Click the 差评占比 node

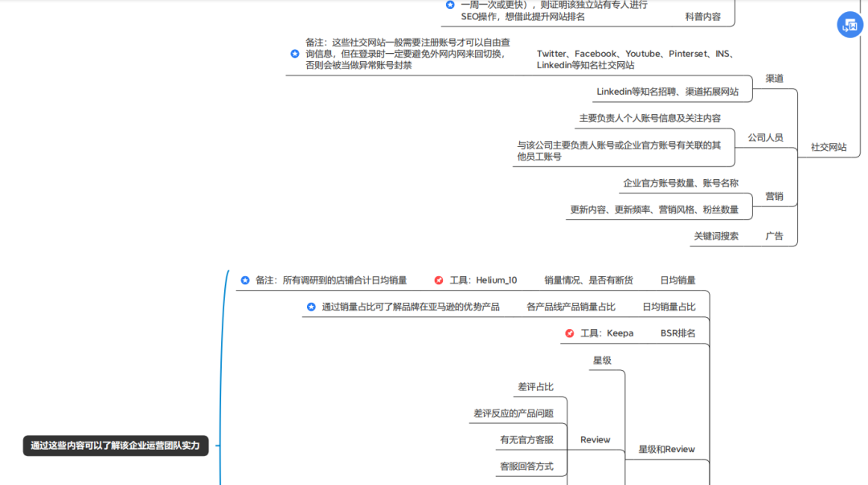point(537,386)
